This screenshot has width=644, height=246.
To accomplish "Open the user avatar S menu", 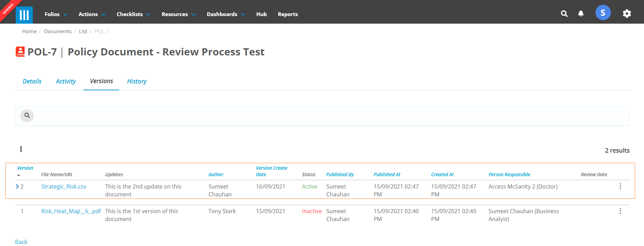I will click(x=603, y=13).
